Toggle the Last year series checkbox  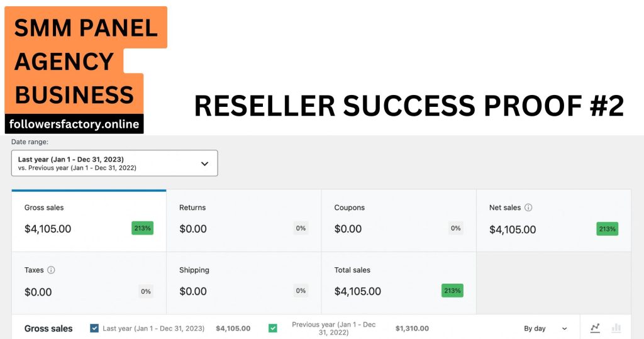tap(94, 328)
